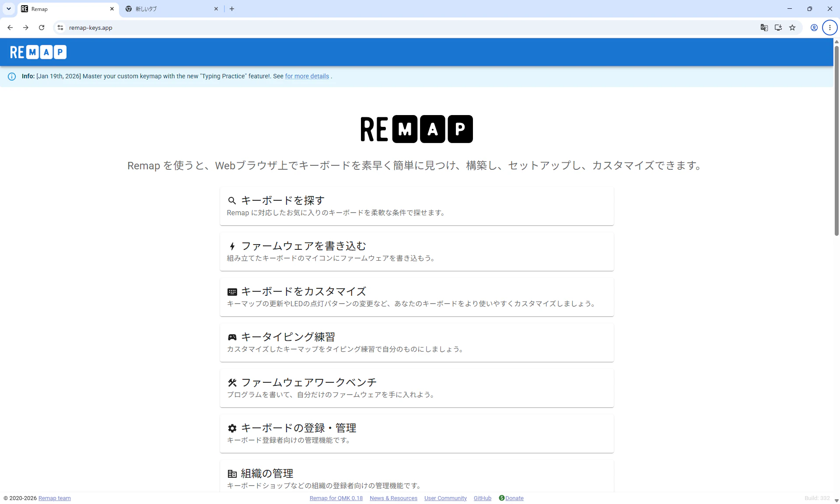Open the ファームウェアワークベンチ card
The image size is (840, 504).
[x=417, y=388]
